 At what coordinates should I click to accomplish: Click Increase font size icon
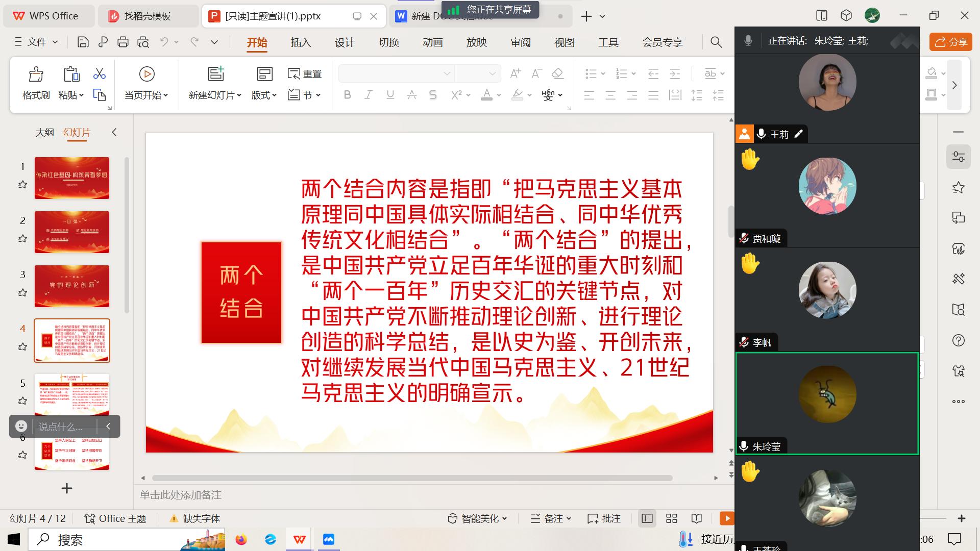click(x=516, y=74)
